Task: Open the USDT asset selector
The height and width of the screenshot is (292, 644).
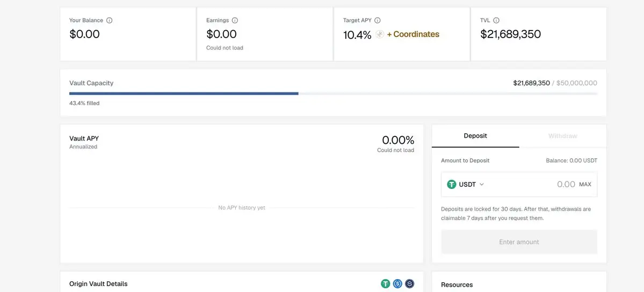Action: coord(466,185)
